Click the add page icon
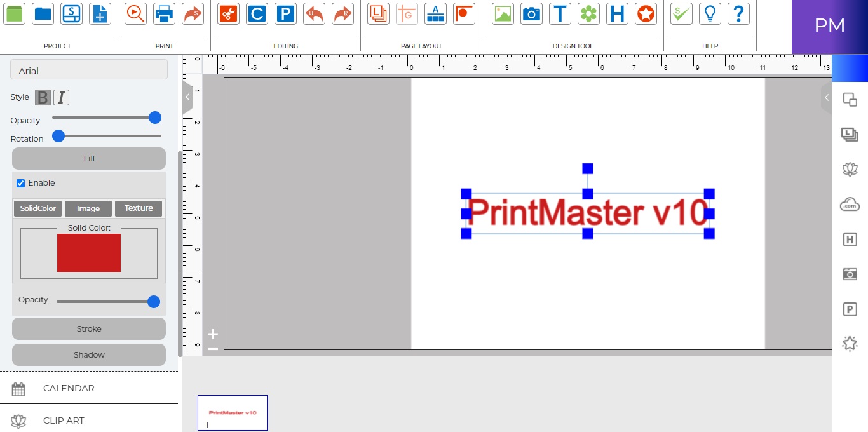This screenshot has width=868, height=432. 100,13
